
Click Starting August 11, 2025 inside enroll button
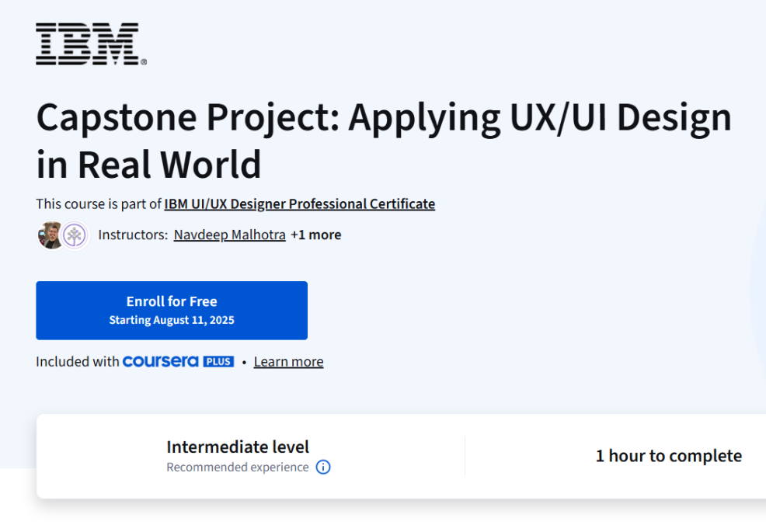[171, 319]
